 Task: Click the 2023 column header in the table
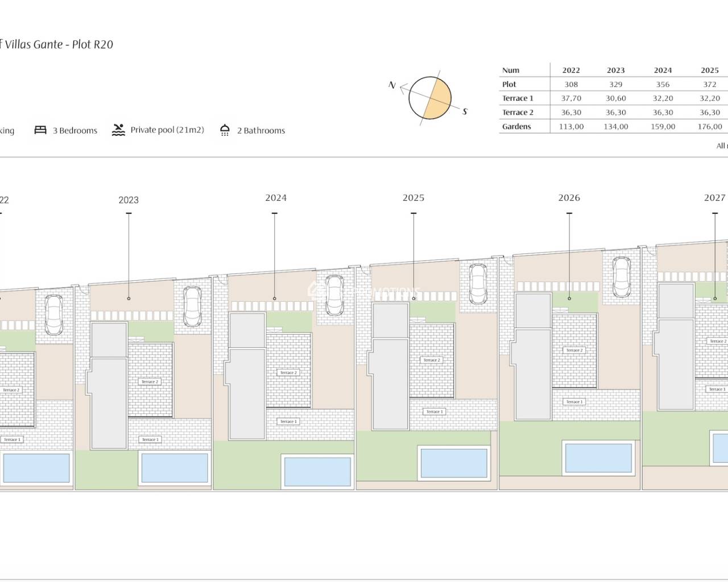[616, 70]
